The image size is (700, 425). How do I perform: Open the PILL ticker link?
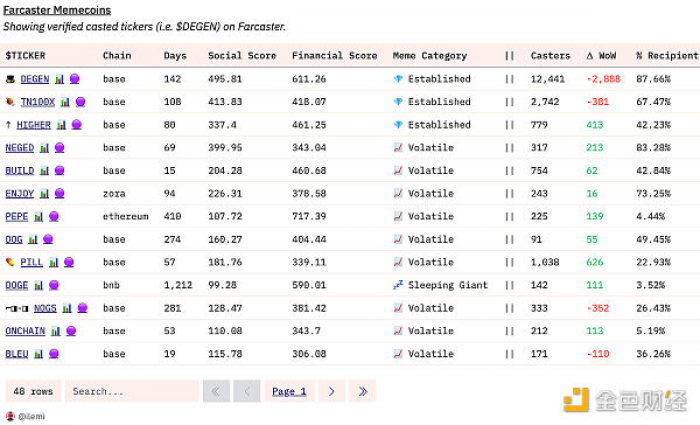pos(32,262)
